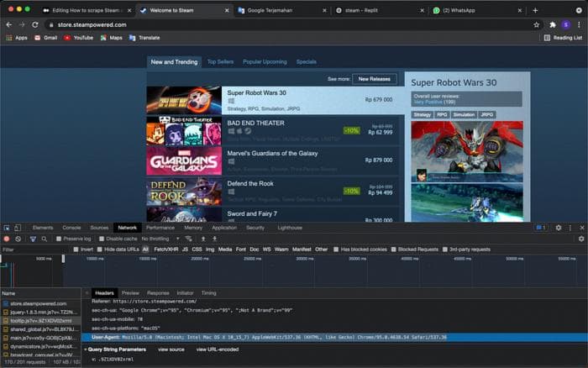The image size is (588, 368).
Task: Tick the Invert filter checkbox
Action: click(x=76, y=250)
